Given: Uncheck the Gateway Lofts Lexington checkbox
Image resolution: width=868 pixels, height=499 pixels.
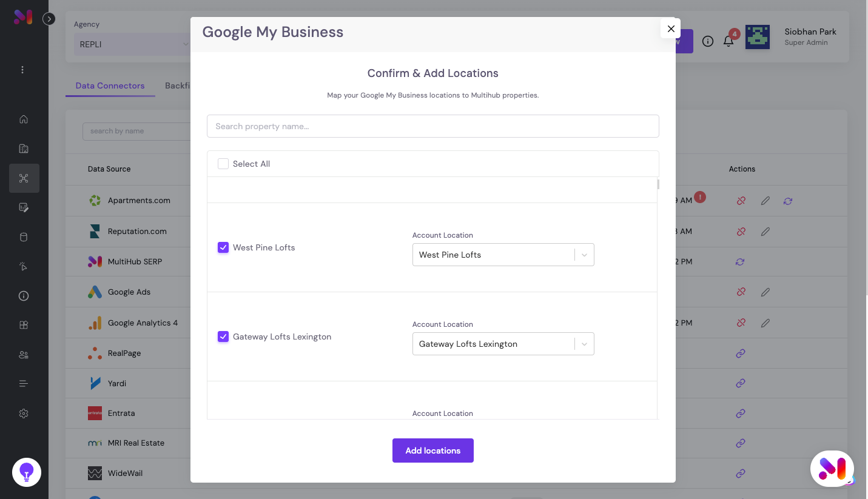Looking at the screenshot, I should tap(223, 337).
